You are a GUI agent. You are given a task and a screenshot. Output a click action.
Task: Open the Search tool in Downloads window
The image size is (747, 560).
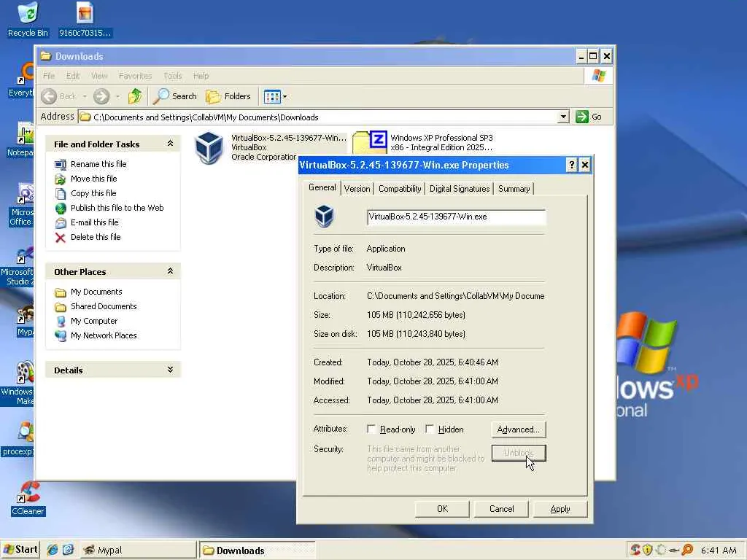click(x=175, y=96)
